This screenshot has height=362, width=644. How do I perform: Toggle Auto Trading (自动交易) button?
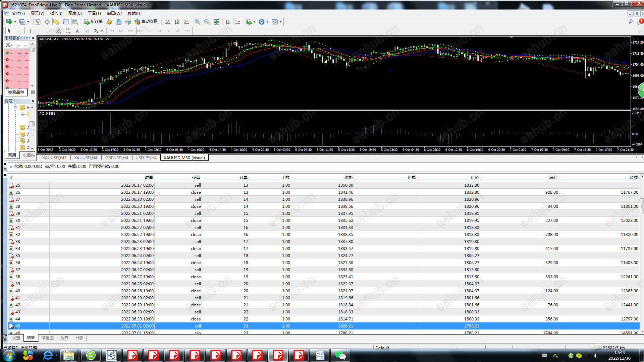point(146,22)
